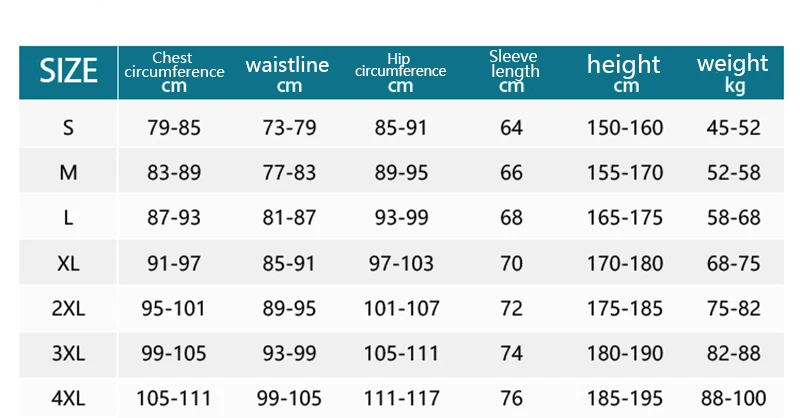The width and height of the screenshot is (800, 418).
Task: Click the SIZE column header
Action: (68, 71)
